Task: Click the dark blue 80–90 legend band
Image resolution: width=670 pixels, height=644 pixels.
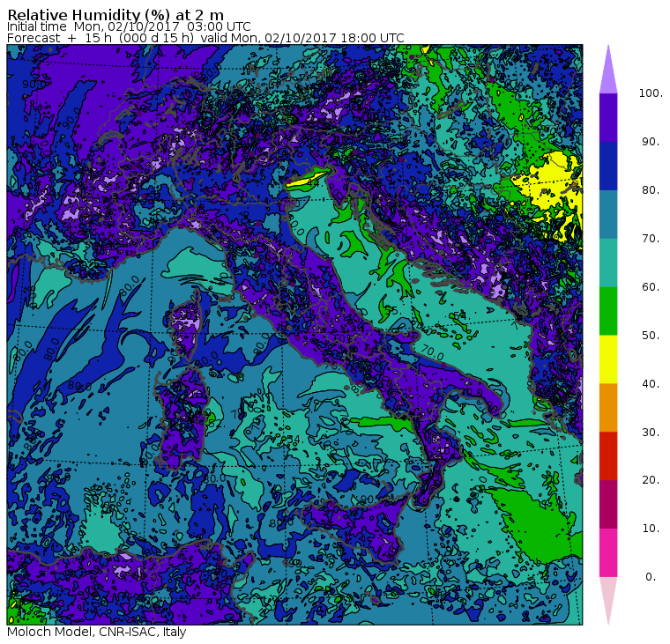Action: click(x=608, y=166)
